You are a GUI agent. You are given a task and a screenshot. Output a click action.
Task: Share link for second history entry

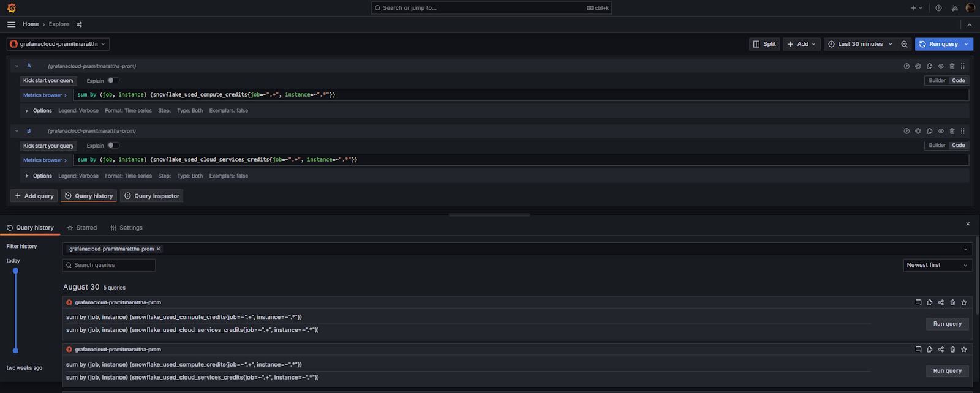[x=941, y=350]
